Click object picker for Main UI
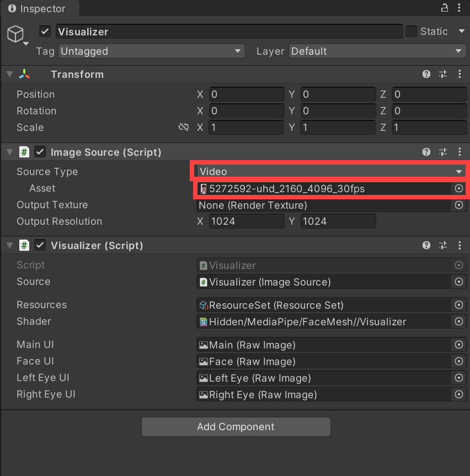 tap(459, 345)
